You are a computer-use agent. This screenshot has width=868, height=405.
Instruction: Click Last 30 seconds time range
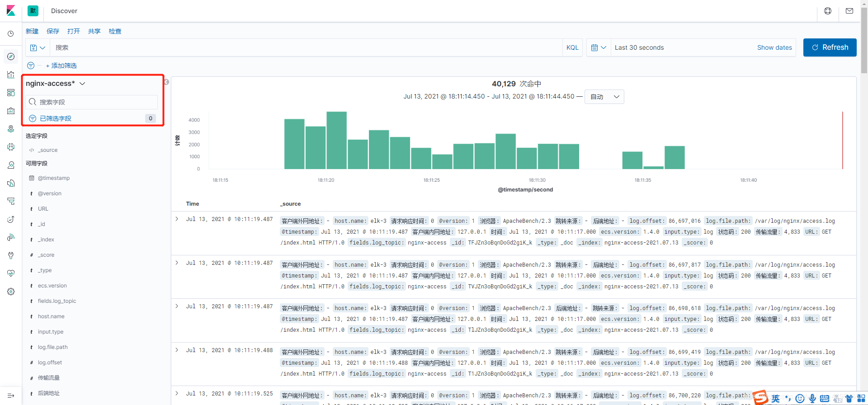tap(639, 47)
